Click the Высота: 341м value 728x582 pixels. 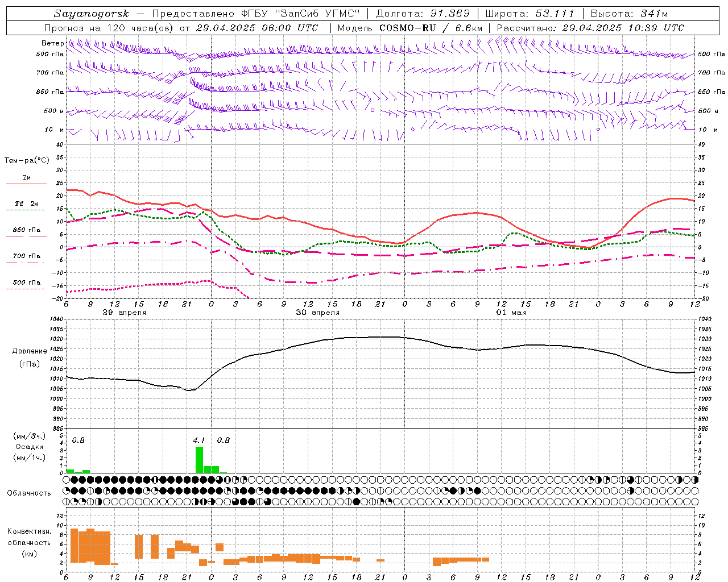point(629,14)
